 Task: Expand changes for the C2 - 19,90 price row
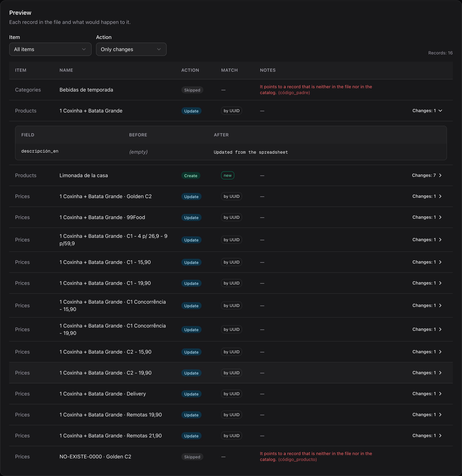click(427, 373)
